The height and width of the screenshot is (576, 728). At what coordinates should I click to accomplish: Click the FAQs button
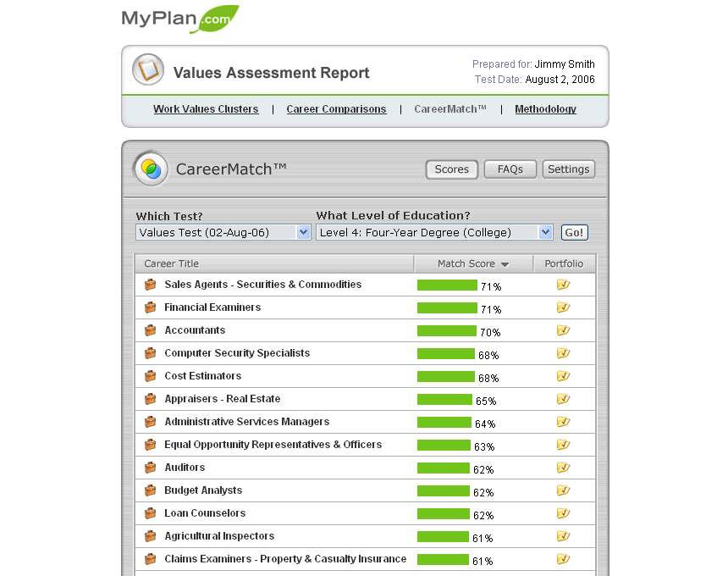(510, 169)
